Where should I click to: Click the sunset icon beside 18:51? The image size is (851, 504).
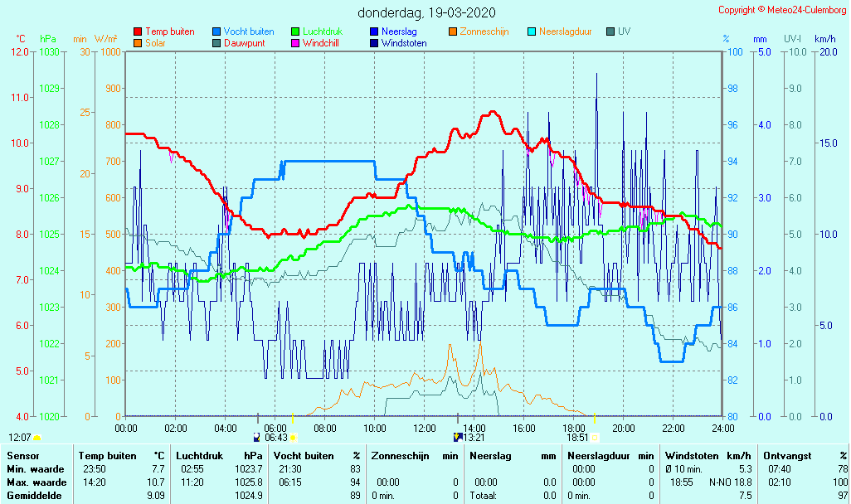pos(595,437)
